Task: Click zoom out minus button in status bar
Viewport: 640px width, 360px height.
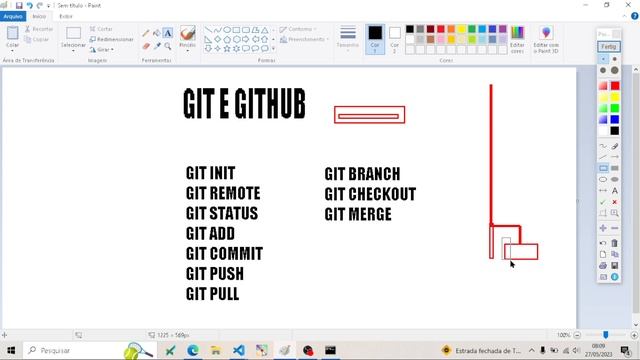Action: pyautogui.click(x=577, y=335)
